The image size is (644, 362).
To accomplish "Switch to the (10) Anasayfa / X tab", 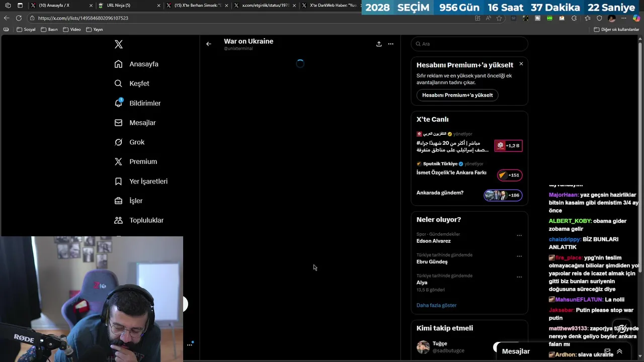I will pyautogui.click(x=61, y=5).
